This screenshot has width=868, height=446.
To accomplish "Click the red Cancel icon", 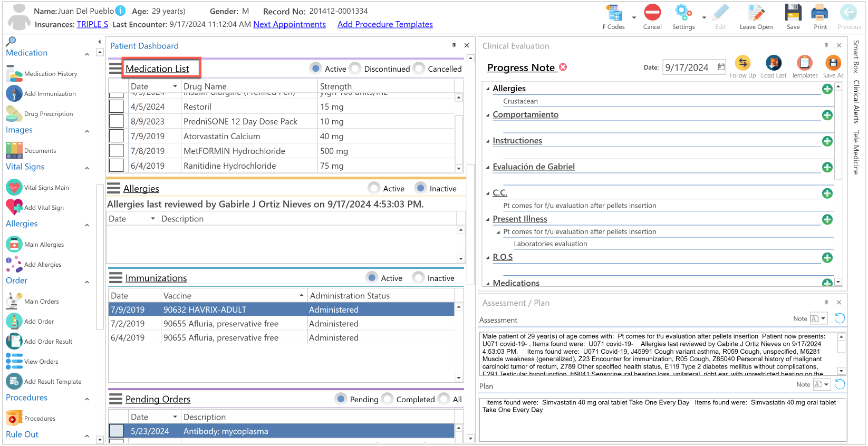I will (652, 13).
